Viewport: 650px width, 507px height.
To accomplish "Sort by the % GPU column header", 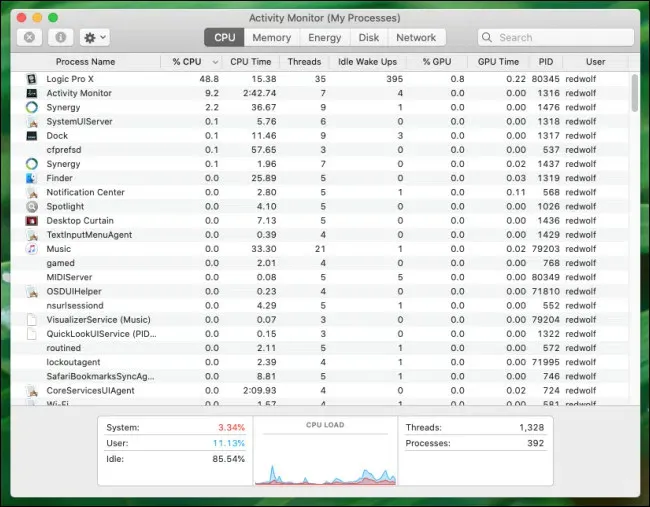I will [437, 62].
